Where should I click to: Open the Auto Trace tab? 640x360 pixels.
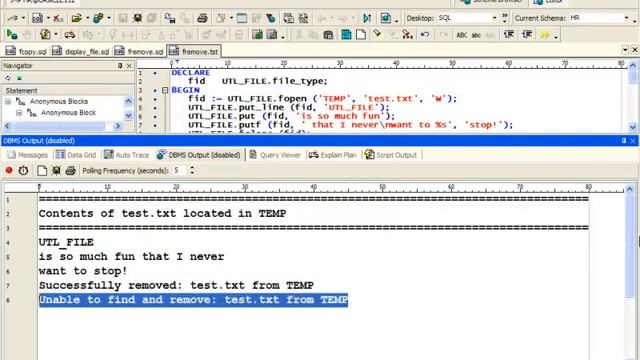point(127,155)
